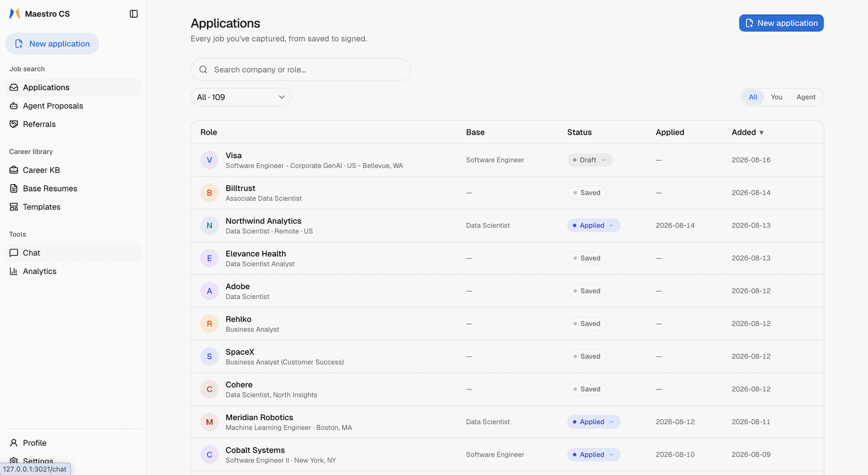
Task: Open Northwind Analytics' Applied status dropdown
Action: [593, 226]
